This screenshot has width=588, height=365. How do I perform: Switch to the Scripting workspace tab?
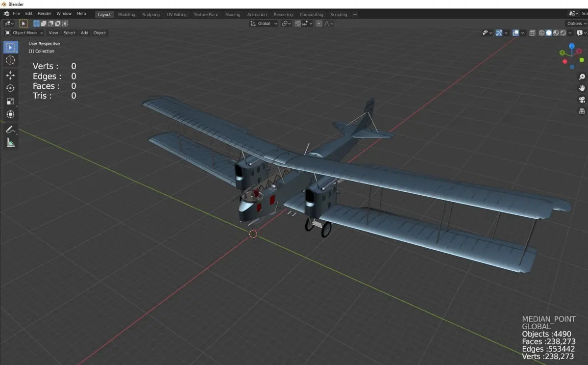coord(339,14)
